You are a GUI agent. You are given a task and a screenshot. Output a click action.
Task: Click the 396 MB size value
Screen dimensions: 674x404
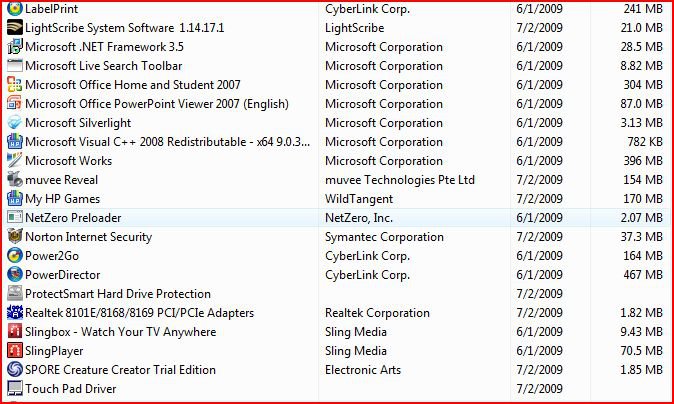pyautogui.click(x=643, y=161)
